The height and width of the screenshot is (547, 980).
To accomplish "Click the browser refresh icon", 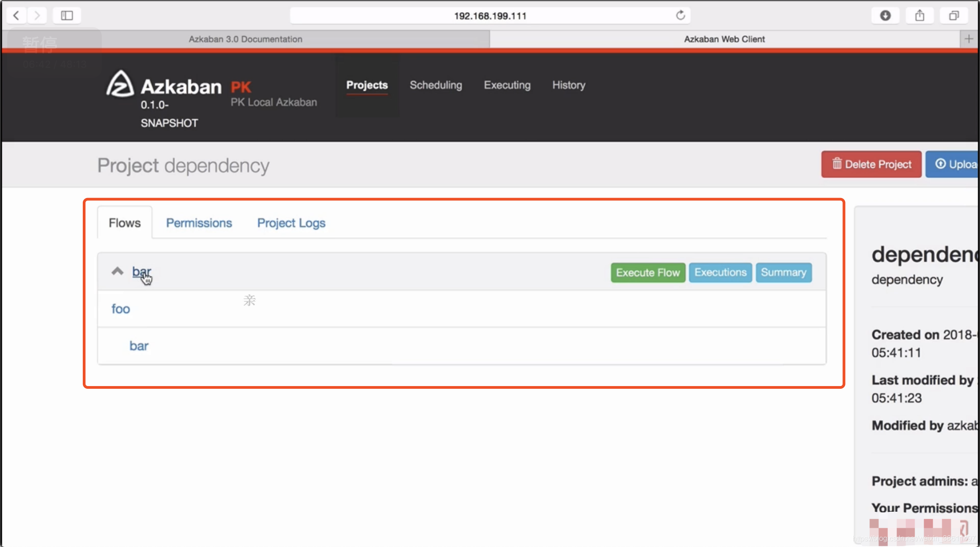I will point(680,15).
